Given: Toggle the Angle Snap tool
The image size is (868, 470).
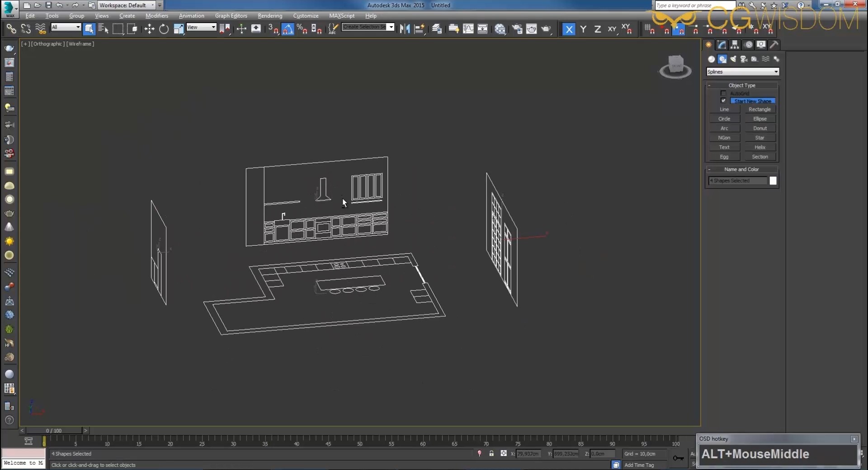Looking at the screenshot, I should coord(288,29).
